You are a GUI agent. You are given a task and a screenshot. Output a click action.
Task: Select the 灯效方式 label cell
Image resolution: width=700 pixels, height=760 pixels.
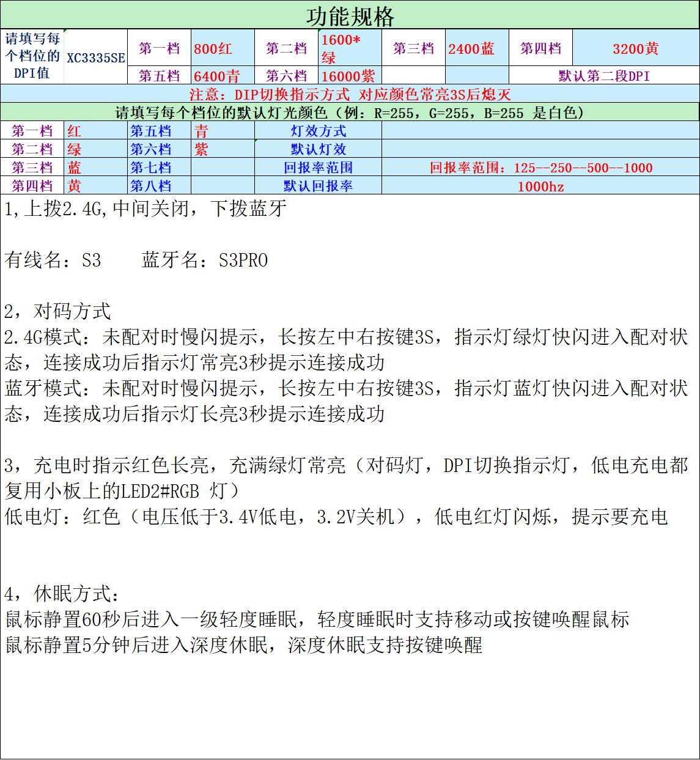coord(318,130)
